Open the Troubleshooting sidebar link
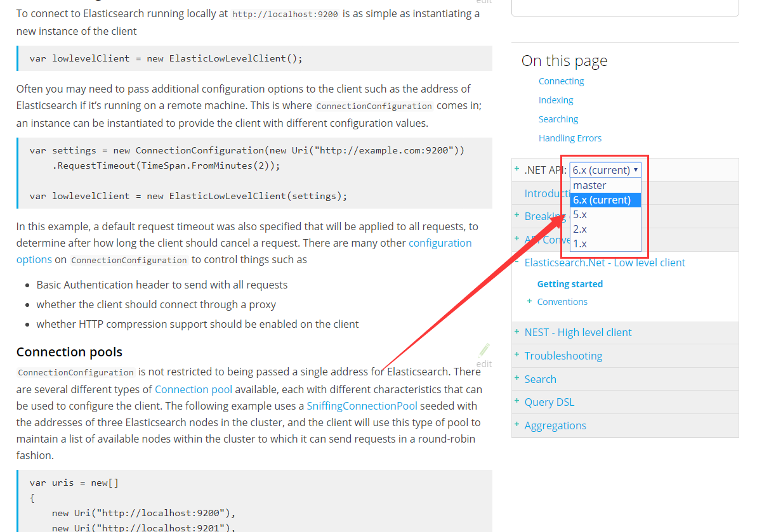 click(x=563, y=356)
